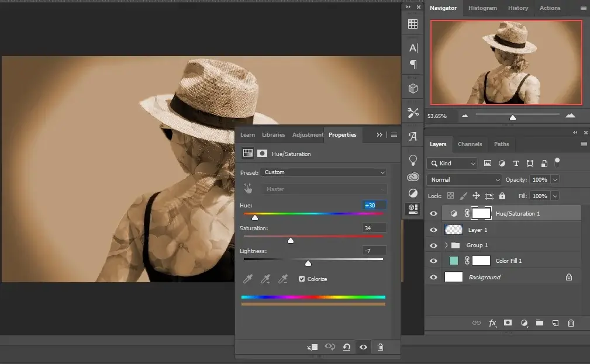Select the eyedropper tool in Hue/Saturation panel
590x364 pixels.
point(247,279)
